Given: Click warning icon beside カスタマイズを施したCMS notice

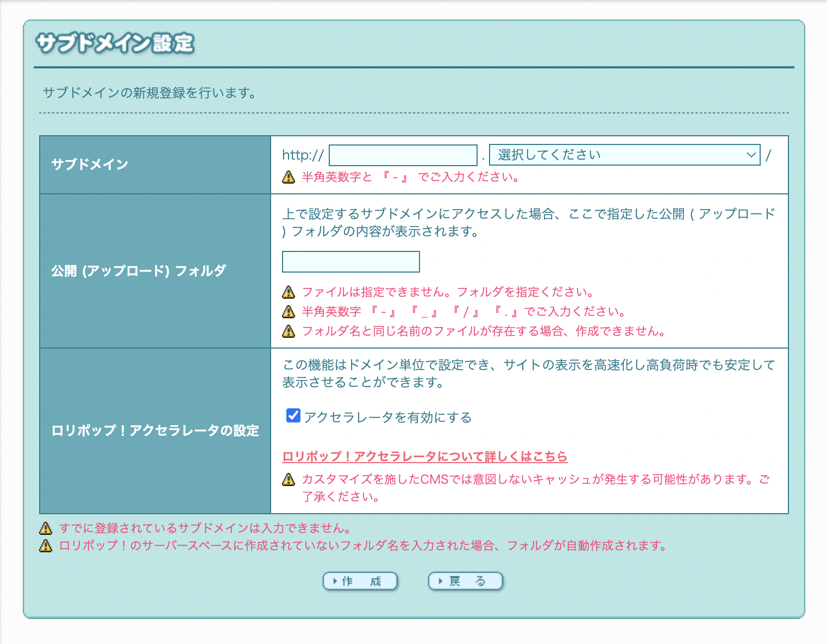Looking at the screenshot, I should pyautogui.click(x=289, y=479).
